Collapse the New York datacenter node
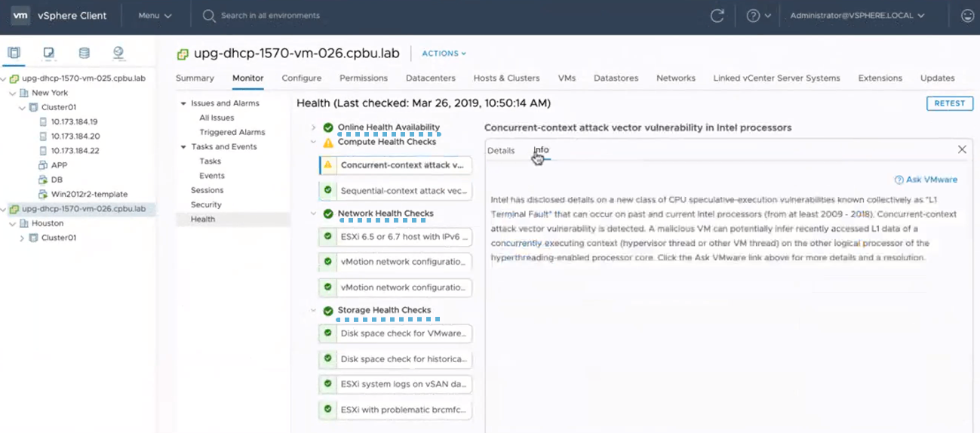The image size is (980, 433). [12, 93]
